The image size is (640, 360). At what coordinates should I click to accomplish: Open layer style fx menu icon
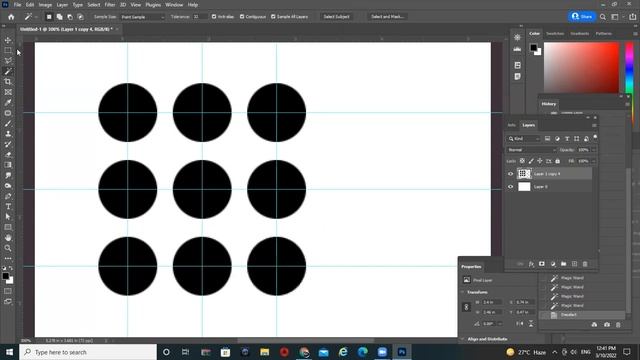pyautogui.click(x=531, y=264)
